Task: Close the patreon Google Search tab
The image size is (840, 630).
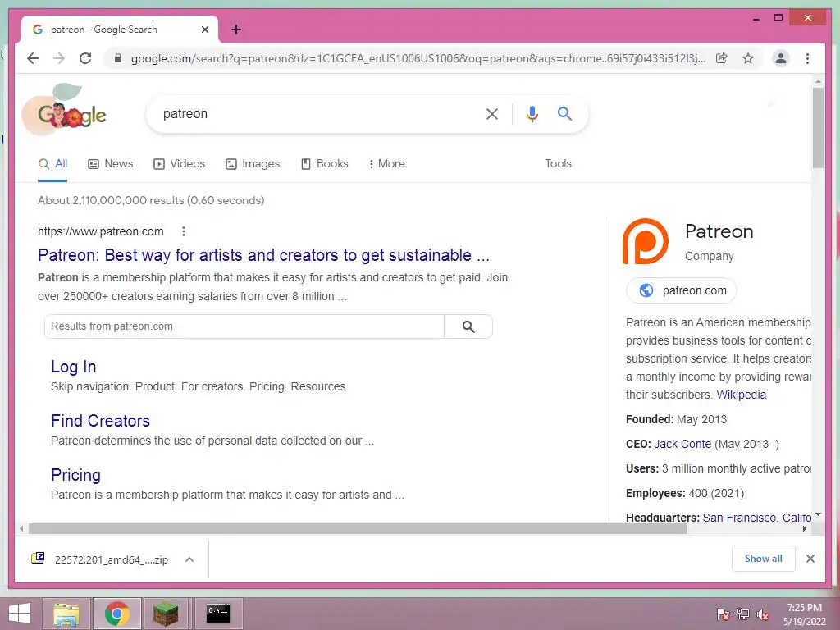Action: (204, 30)
